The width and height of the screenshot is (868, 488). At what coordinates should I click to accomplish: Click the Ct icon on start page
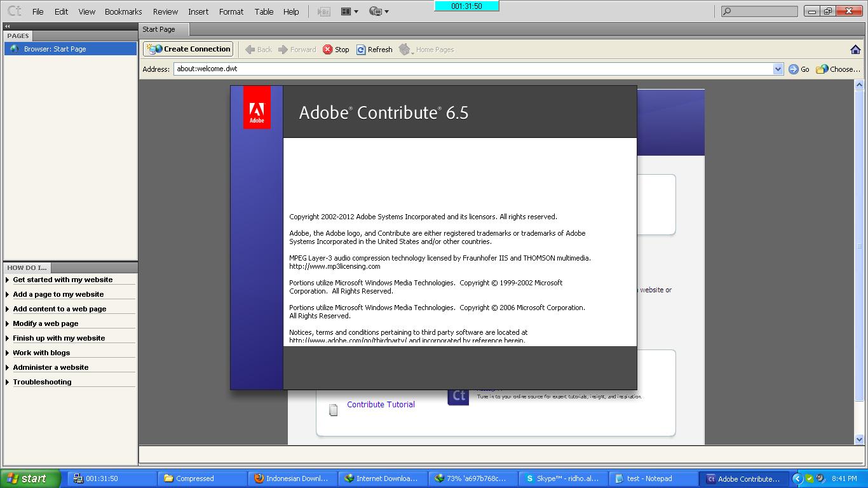[458, 396]
